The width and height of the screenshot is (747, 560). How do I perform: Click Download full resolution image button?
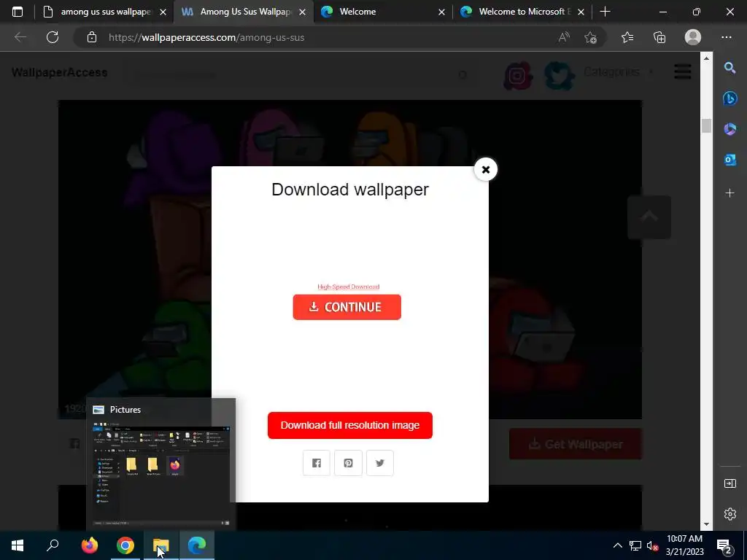point(350,425)
